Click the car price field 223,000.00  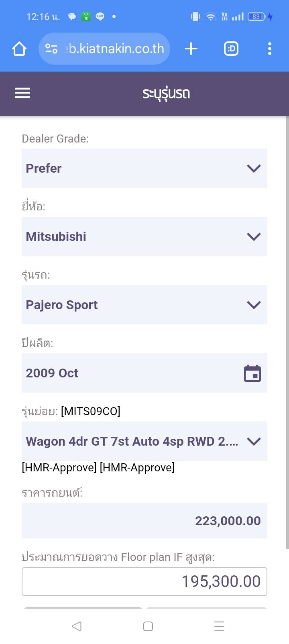coord(144,521)
